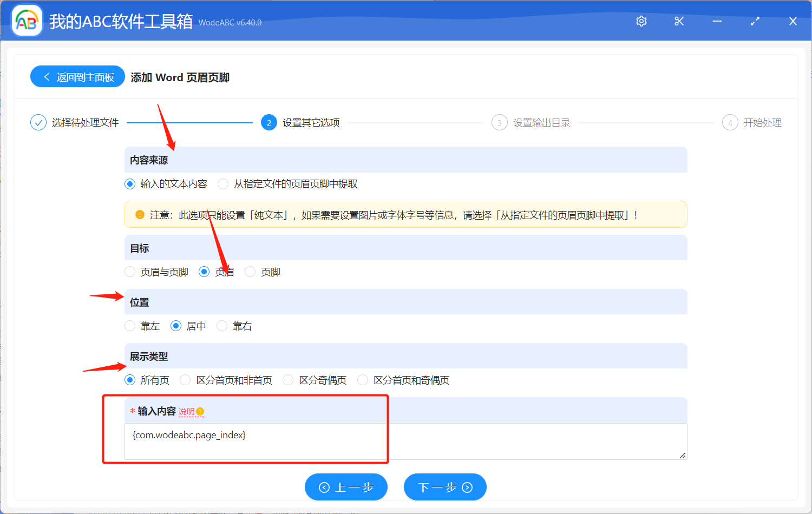Click the ABC logo in the top left
Viewport: 812px width, 514px height.
tap(27, 21)
